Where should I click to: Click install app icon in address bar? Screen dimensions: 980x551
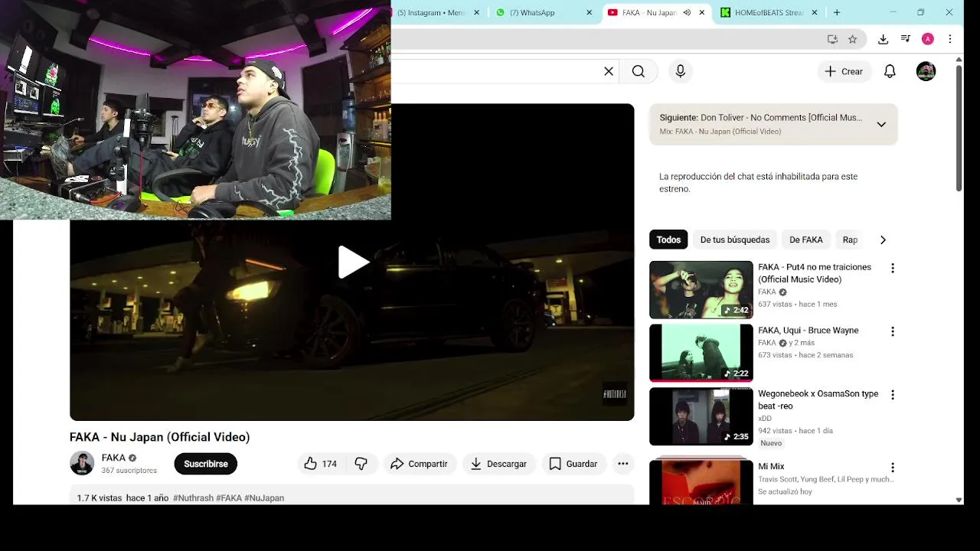[x=832, y=39]
